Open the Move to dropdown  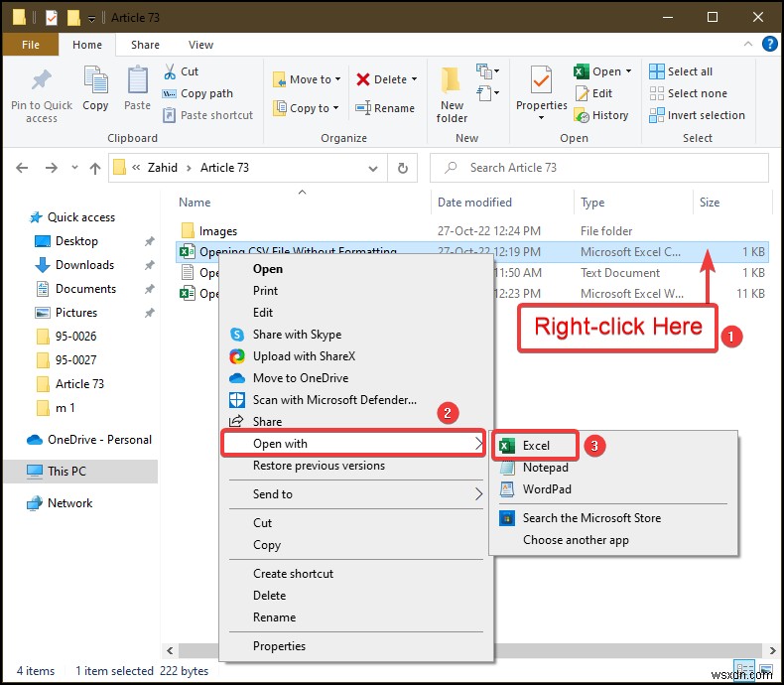[x=337, y=79]
